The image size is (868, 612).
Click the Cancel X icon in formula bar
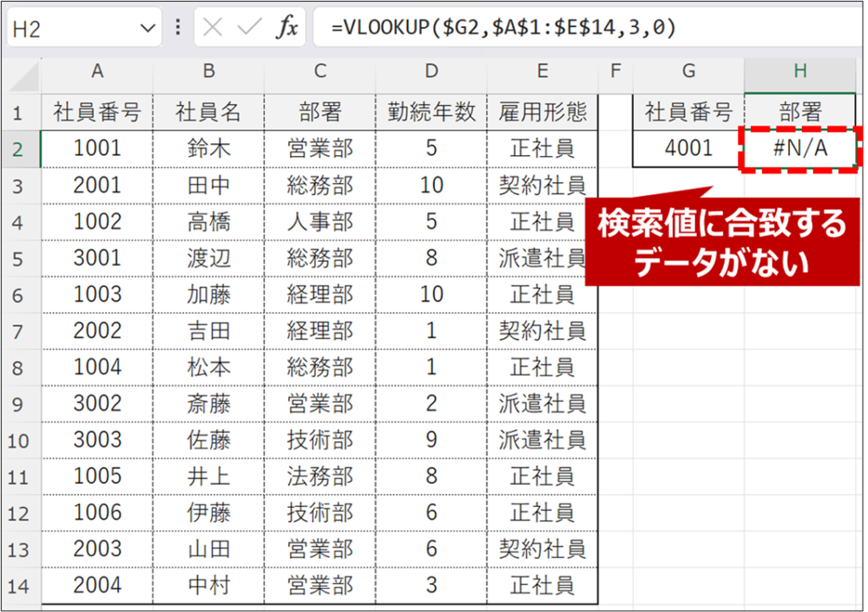click(x=213, y=28)
